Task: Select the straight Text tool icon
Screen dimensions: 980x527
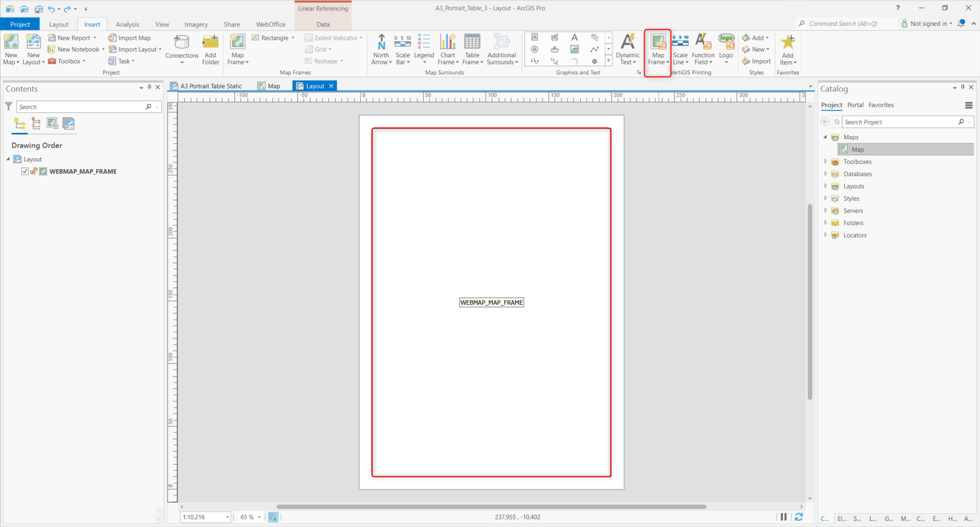Action: point(574,37)
